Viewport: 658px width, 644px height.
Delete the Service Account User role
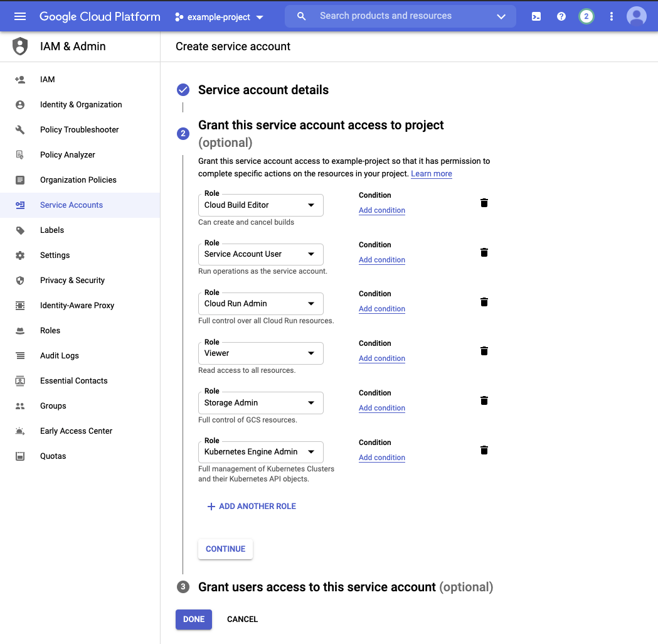click(484, 252)
